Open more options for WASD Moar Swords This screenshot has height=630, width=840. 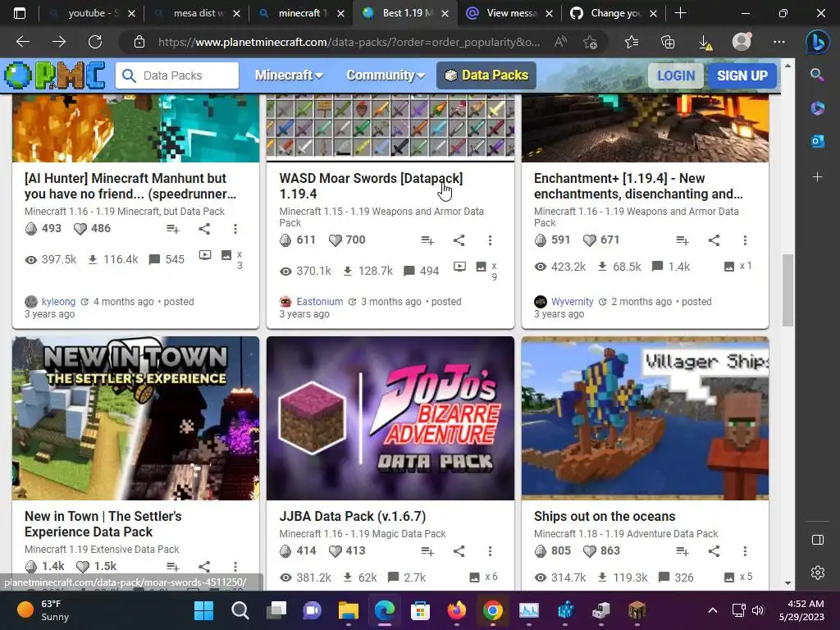pyautogui.click(x=490, y=240)
